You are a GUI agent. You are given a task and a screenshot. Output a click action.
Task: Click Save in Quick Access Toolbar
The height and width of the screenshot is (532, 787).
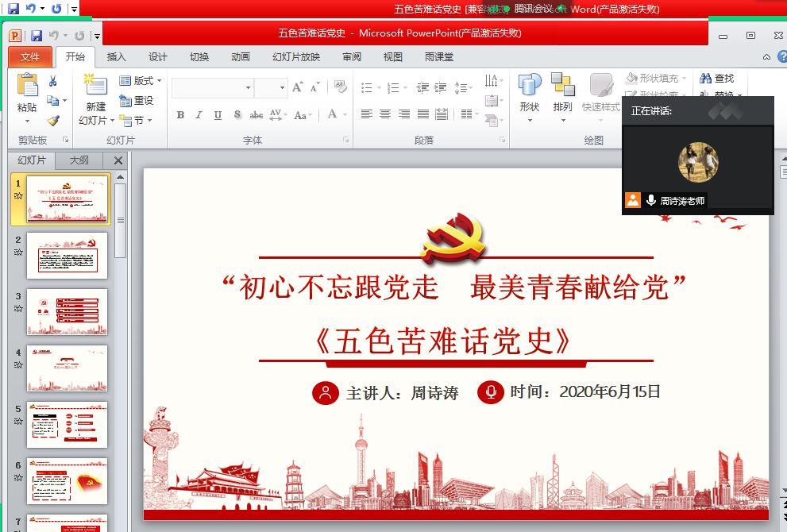(37, 36)
